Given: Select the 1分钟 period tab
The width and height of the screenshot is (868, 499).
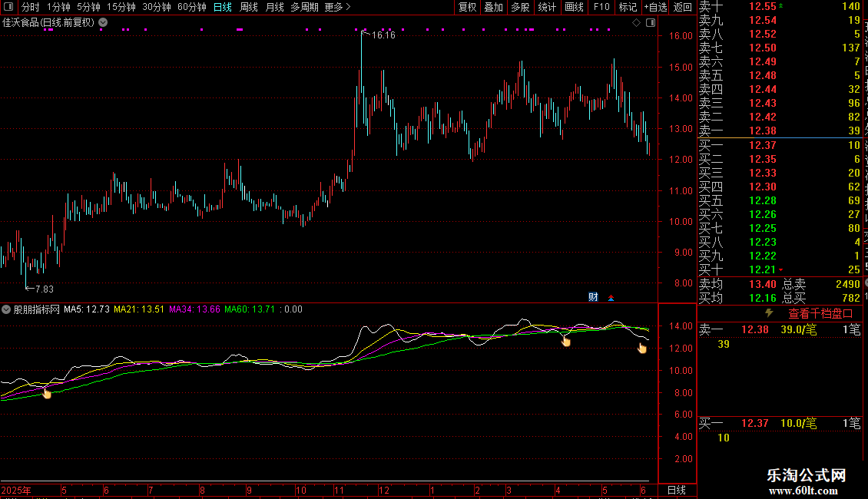Looking at the screenshot, I should (58, 7).
